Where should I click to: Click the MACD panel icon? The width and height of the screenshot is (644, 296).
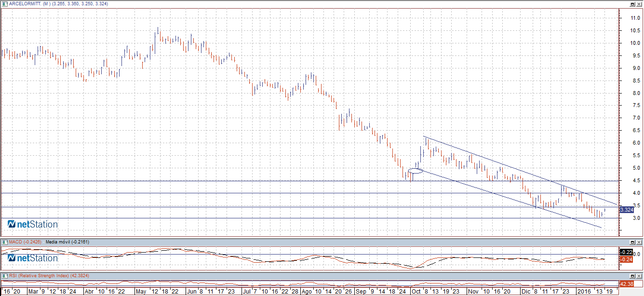pos(4,242)
